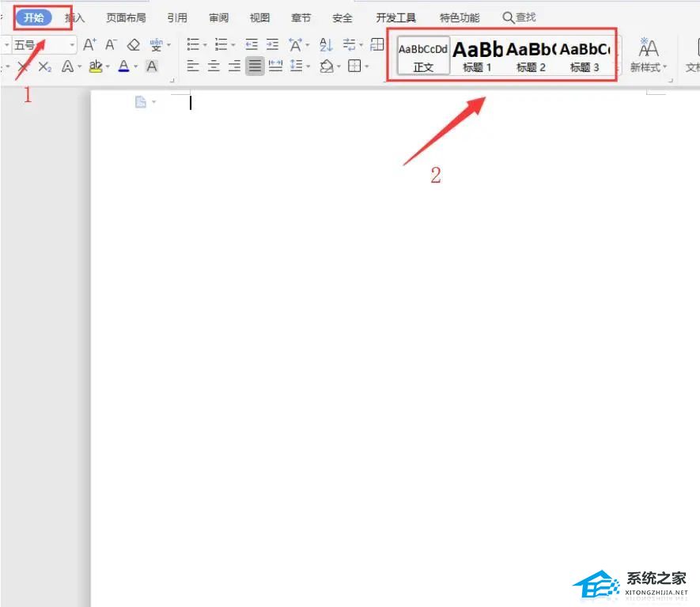Viewport: 700px width, 607px height.
Task: Open the 新样式 menu
Action: tap(649, 55)
